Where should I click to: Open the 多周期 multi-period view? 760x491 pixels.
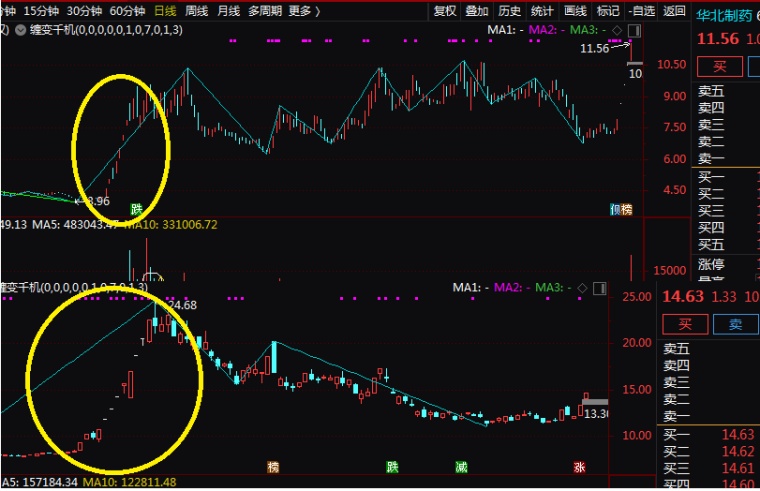click(265, 11)
